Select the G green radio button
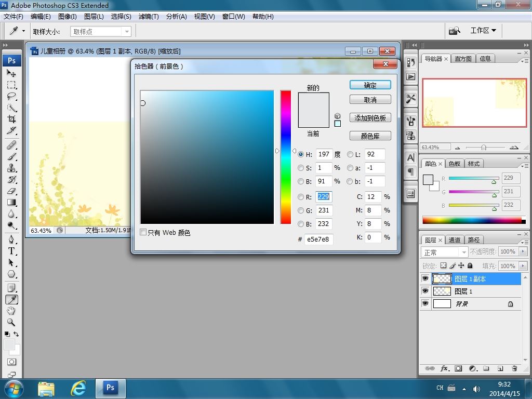The height and width of the screenshot is (399, 532). click(x=301, y=211)
